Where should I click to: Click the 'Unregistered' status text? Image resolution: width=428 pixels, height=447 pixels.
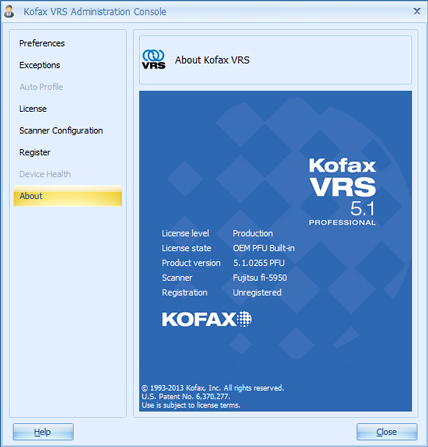coord(257,293)
